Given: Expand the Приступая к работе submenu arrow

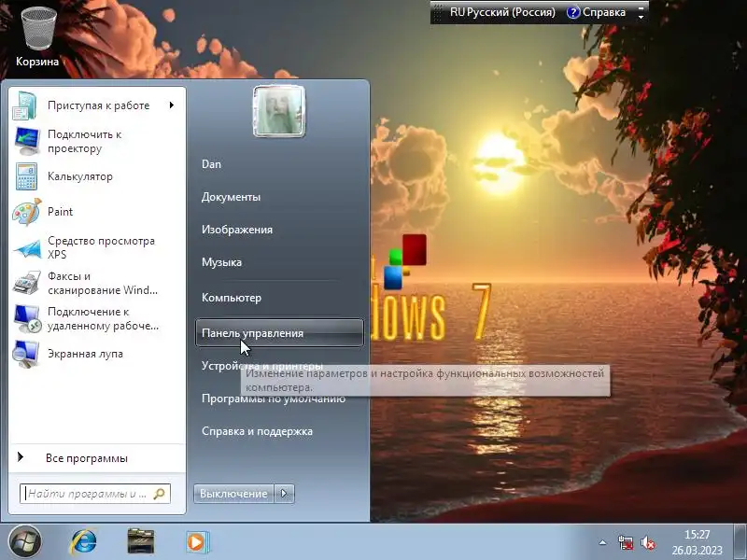Looking at the screenshot, I should [172, 105].
